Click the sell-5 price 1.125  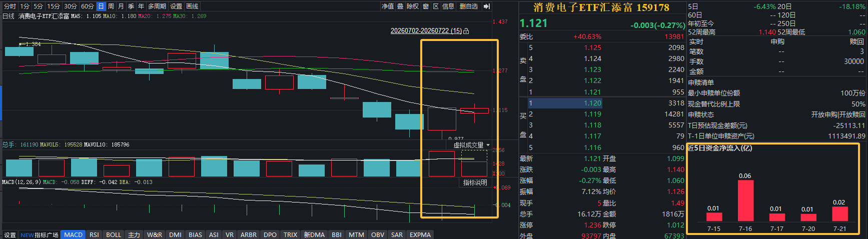click(593, 48)
